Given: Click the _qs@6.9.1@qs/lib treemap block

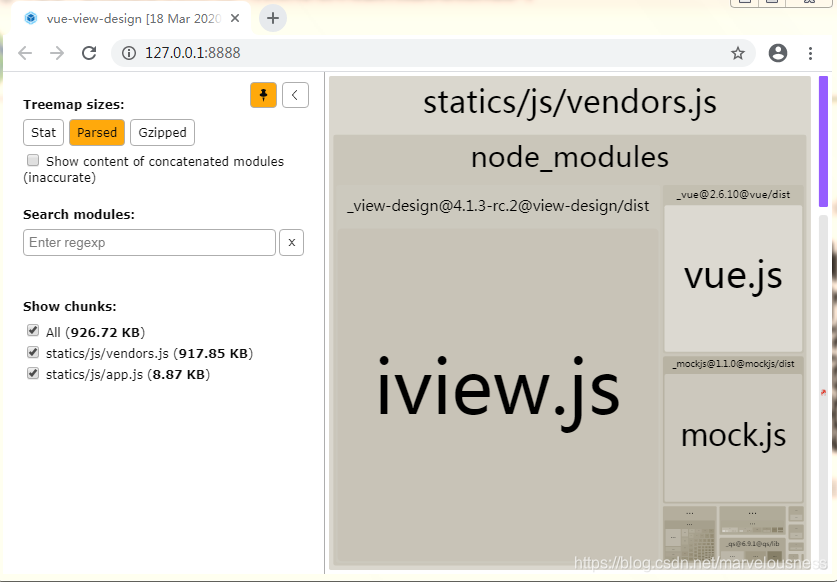Looking at the screenshot, I should coord(752,547).
